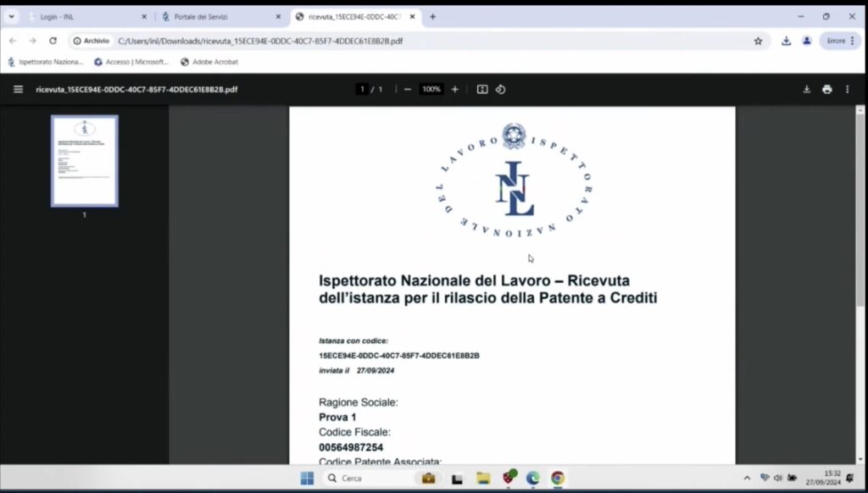Open the black task view taskbar icon
This screenshot has height=493, width=868.
457,479
